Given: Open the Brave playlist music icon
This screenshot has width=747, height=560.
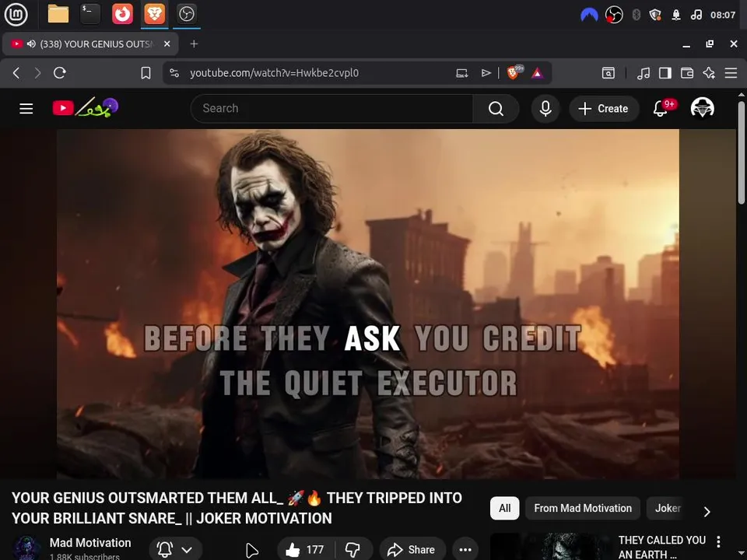Looking at the screenshot, I should 644,73.
